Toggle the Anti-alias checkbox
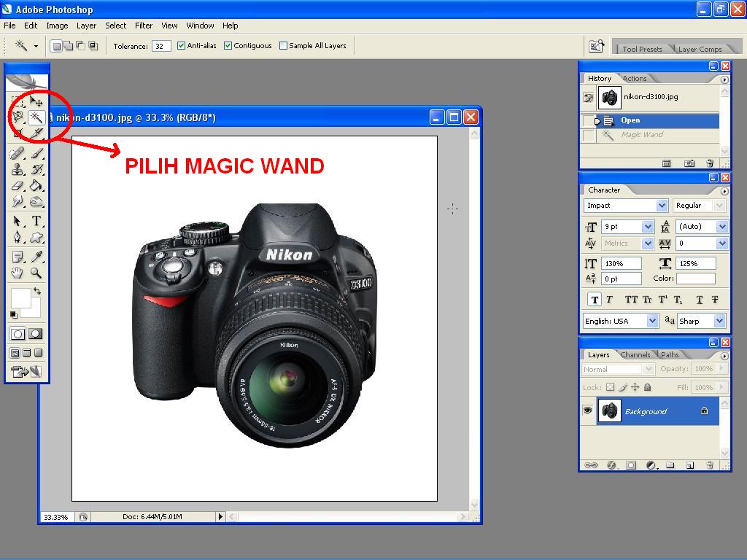The width and height of the screenshot is (747, 560). (x=181, y=46)
